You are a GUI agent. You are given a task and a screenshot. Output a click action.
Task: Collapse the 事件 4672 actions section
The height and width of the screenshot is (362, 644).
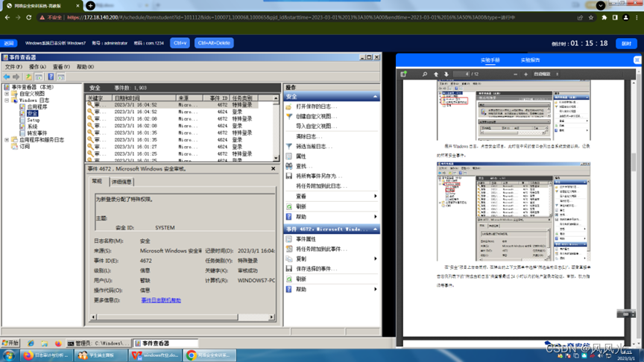pyautogui.click(x=375, y=229)
